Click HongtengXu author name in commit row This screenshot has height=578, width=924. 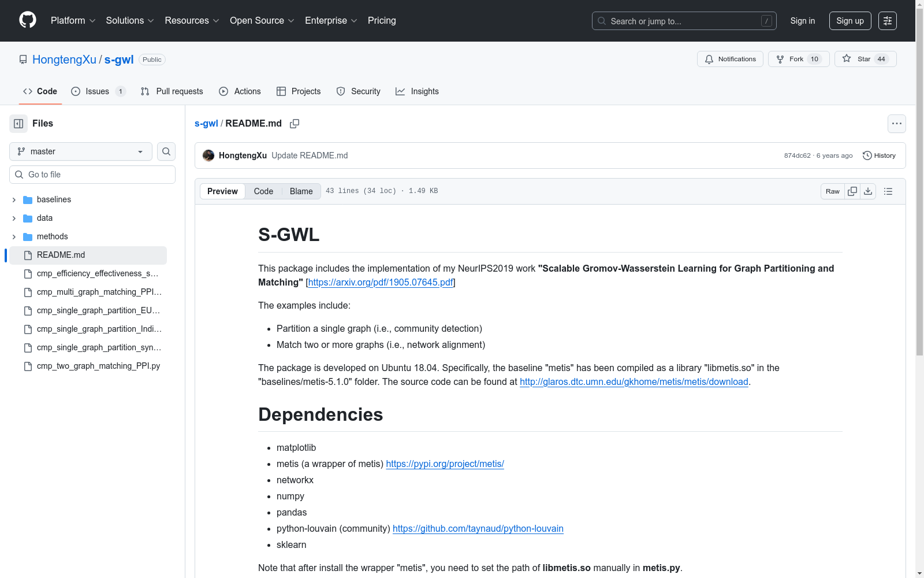point(243,155)
